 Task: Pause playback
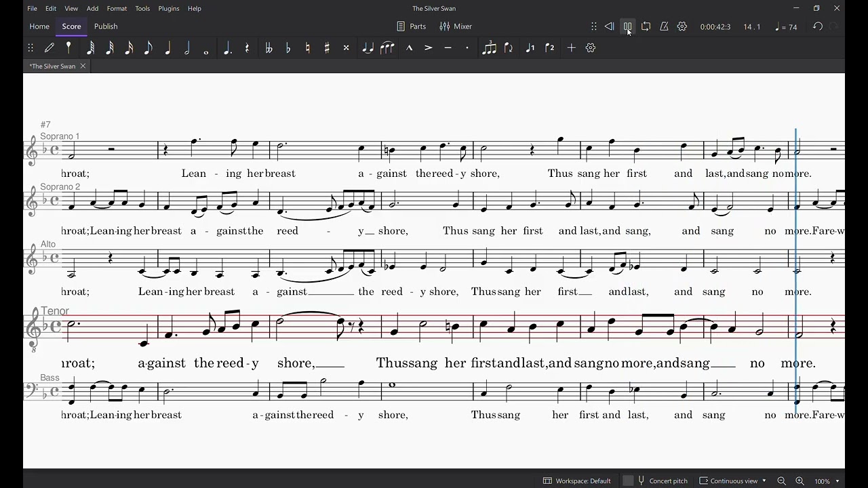[x=627, y=26]
